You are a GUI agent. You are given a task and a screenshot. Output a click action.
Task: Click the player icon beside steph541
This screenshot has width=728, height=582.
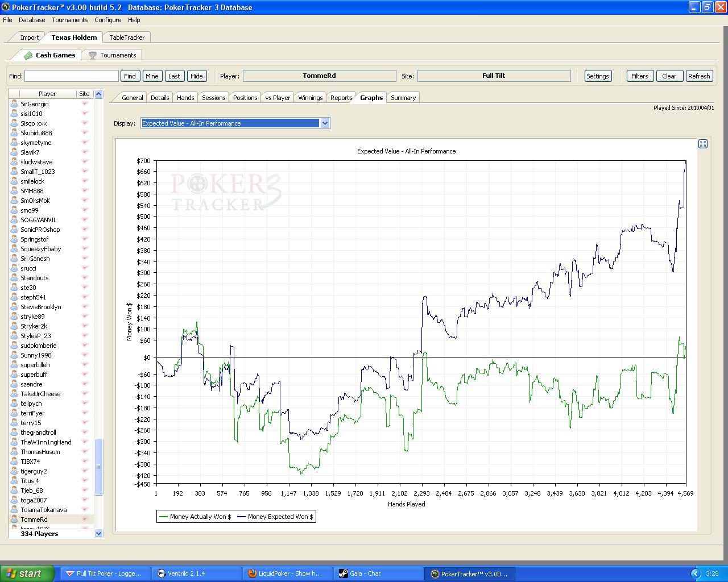pyautogui.click(x=15, y=297)
